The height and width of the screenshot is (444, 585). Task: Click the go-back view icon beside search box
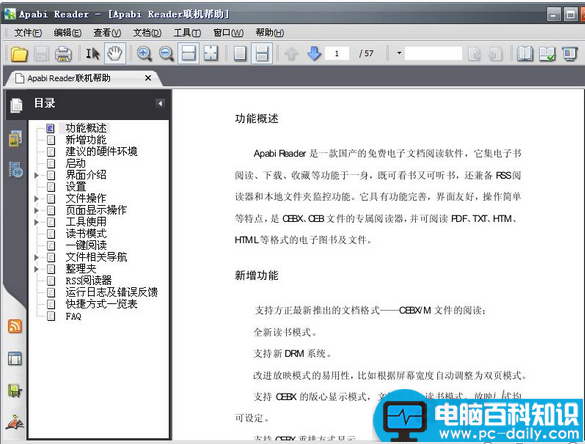(495, 54)
